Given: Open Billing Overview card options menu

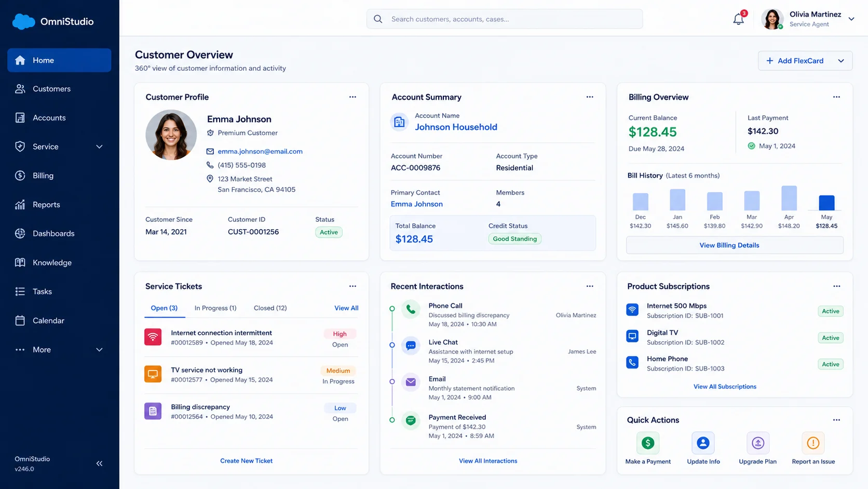Looking at the screenshot, I should click(x=836, y=97).
